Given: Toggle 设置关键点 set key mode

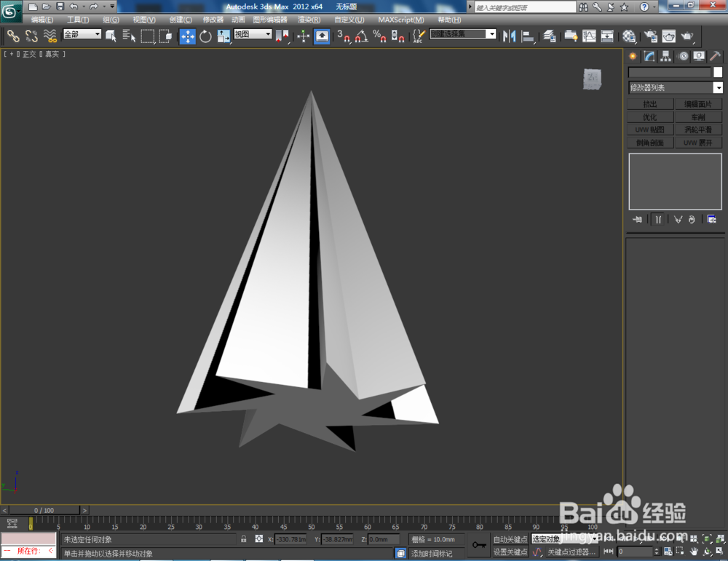Looking at the screenshot, I should click(510, 552).
